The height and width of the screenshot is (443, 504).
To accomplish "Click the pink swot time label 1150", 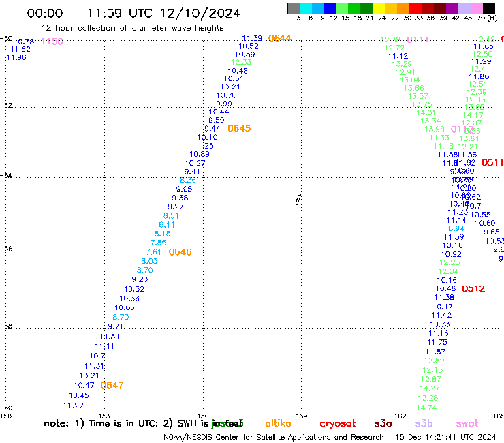I will pos(52,41).
